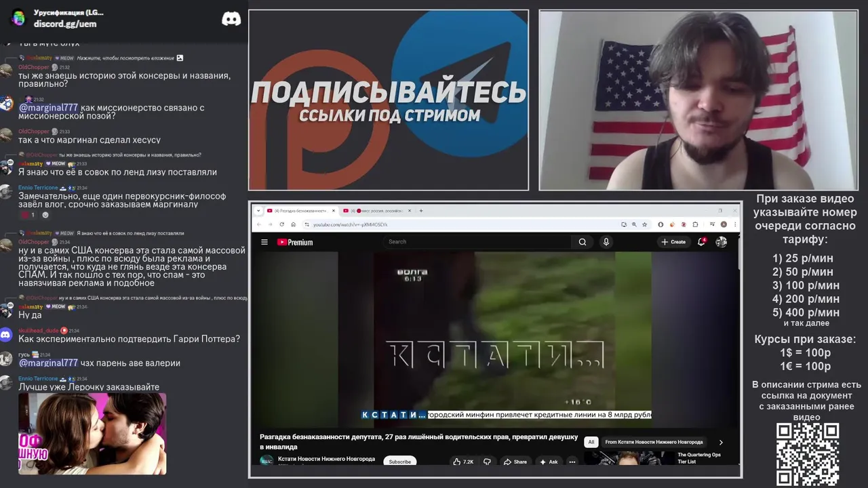Open the YouTube guide hamburger menu
The image size is (868, 488).
tap(264, 242)
